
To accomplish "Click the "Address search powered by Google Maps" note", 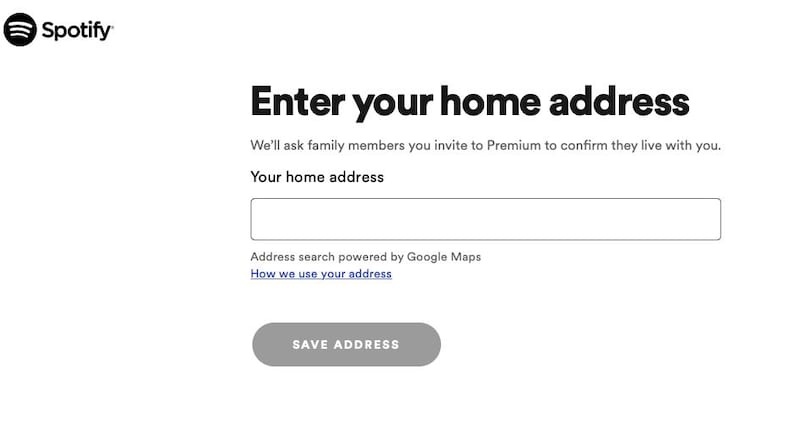I will click(x=365, y=257).
